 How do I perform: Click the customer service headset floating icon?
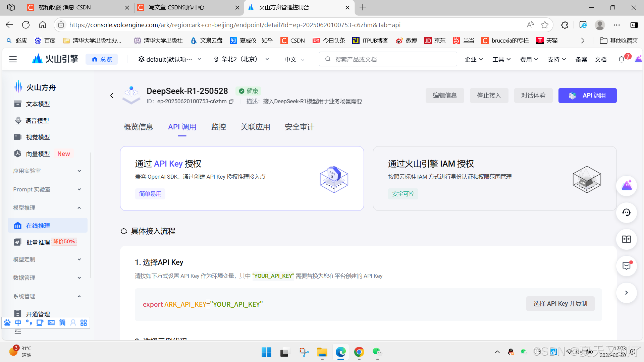(626, 213)
